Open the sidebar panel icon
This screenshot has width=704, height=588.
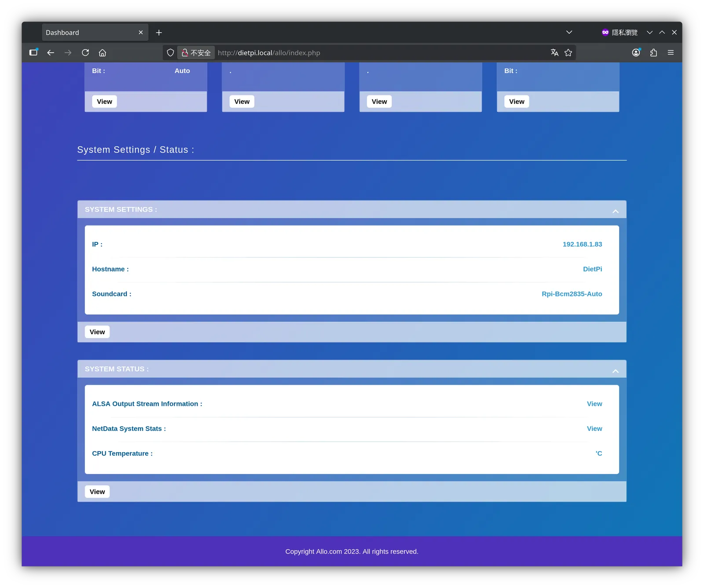33,52
